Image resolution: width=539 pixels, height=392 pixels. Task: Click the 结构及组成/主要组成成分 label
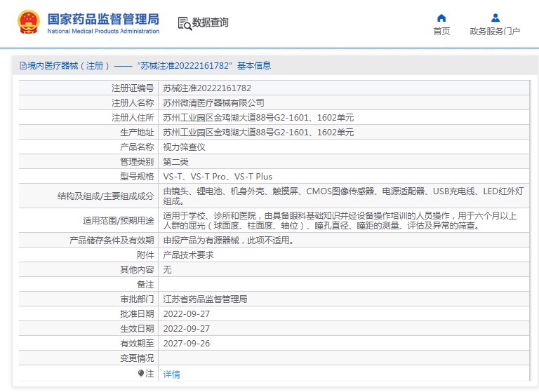[105, 196]
